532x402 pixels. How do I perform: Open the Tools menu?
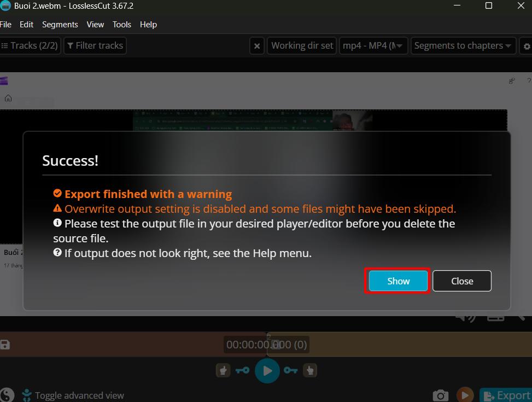coord(122,25)
